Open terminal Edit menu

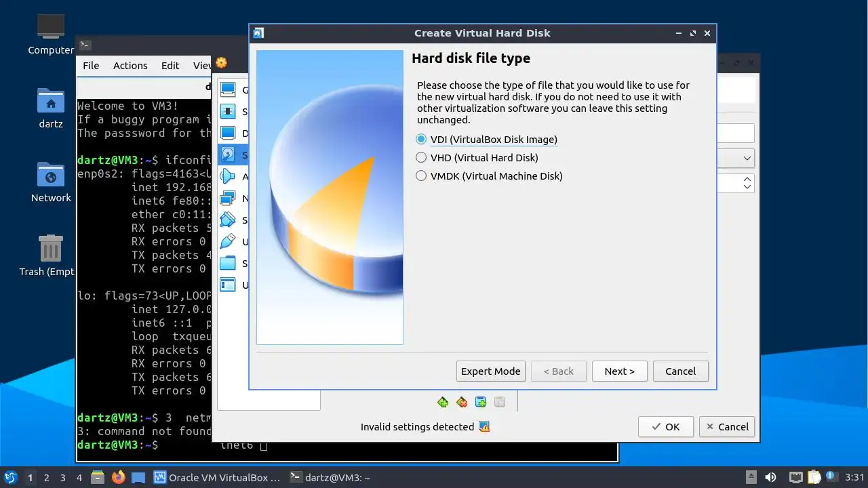[170, 66]
